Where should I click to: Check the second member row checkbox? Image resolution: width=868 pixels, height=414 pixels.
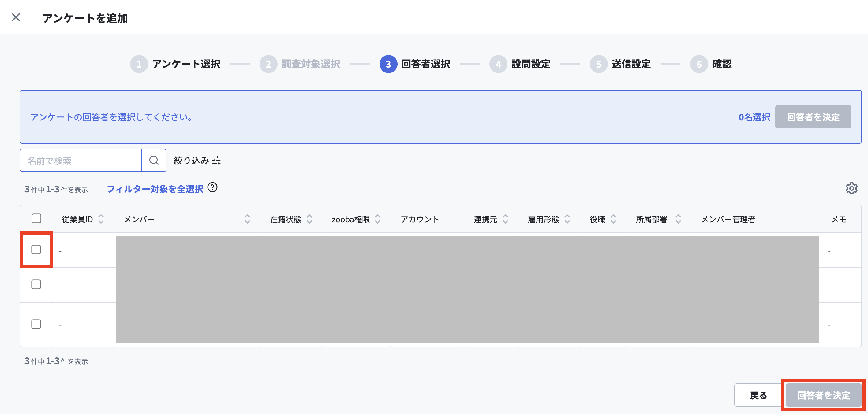click(x=36, y=284)
